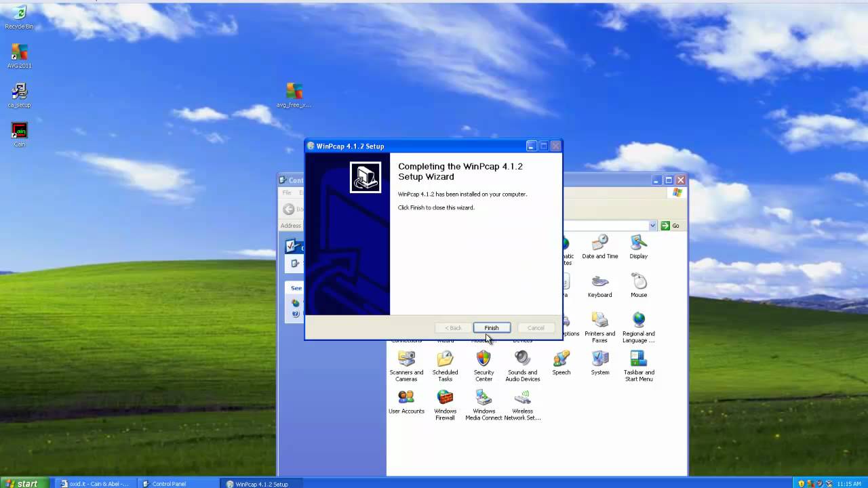Switch to WinPcap 4.1.2 Setup taskbar item

point(260,484)
